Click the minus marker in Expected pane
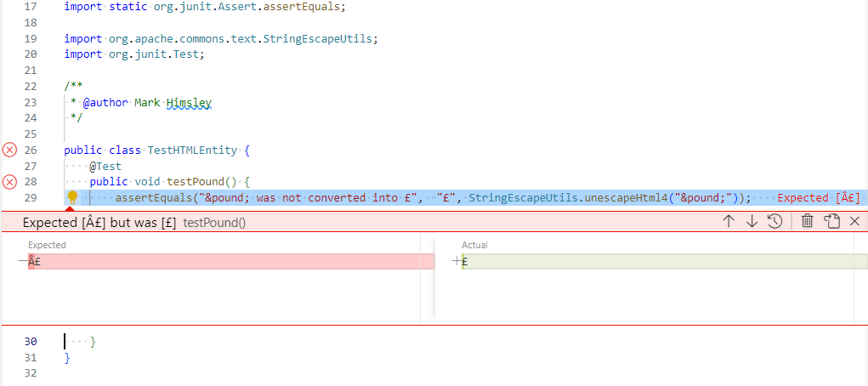This screenshot has width=868, height=386. click(23, 262)
